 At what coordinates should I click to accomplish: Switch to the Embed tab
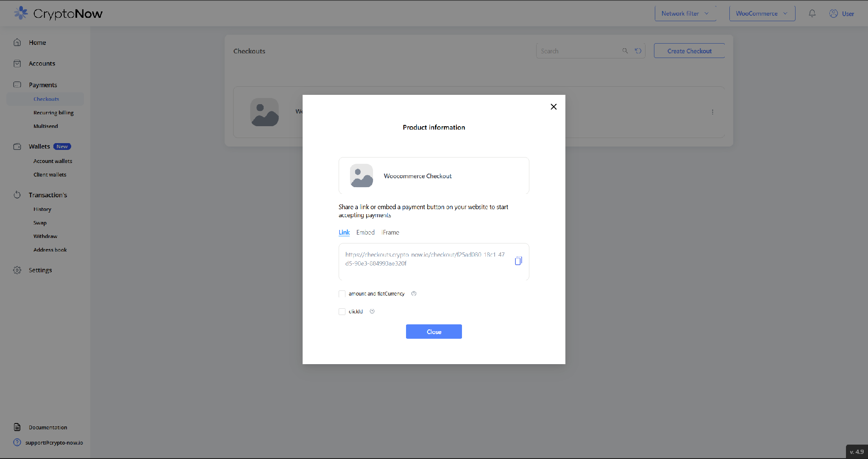(365, 232)
